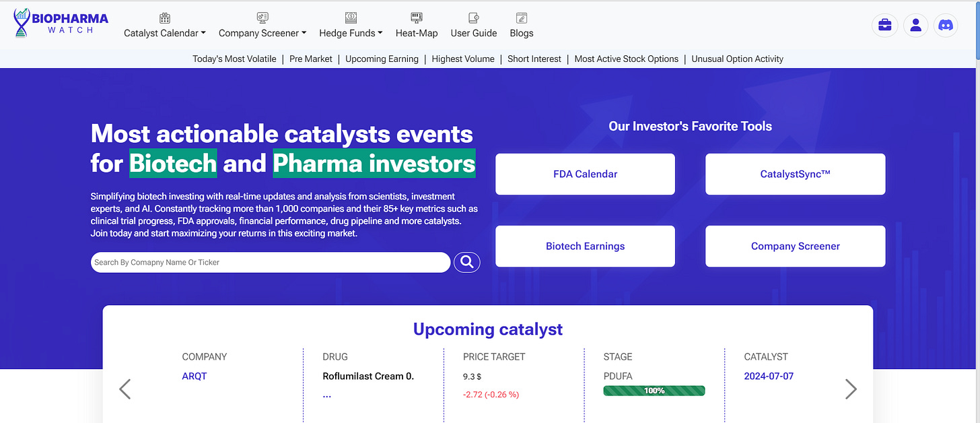
Task: Expand the Company Screener dropdown menu
Action: tap(262, 33)
